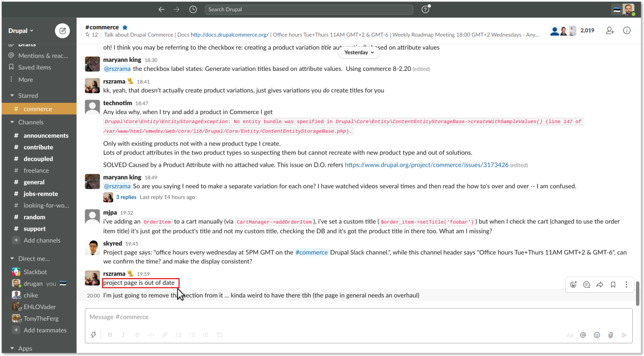The height and width of the screenshot is (356, 644).
Task: Open the random channel
Action: tap(39, 217)
